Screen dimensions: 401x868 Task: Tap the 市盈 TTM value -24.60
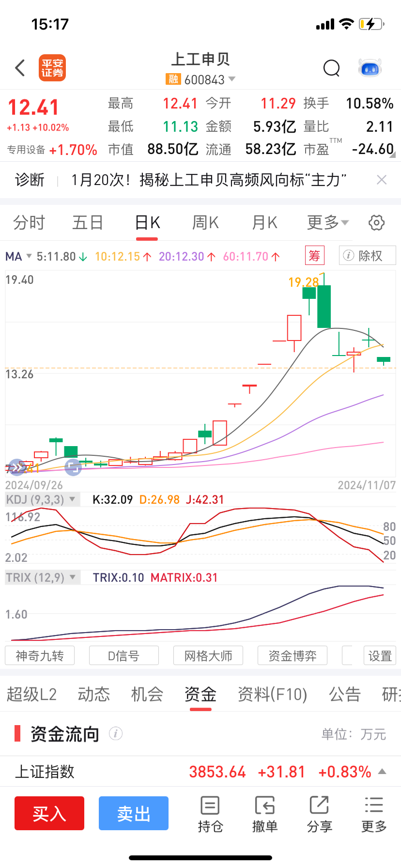373,149
